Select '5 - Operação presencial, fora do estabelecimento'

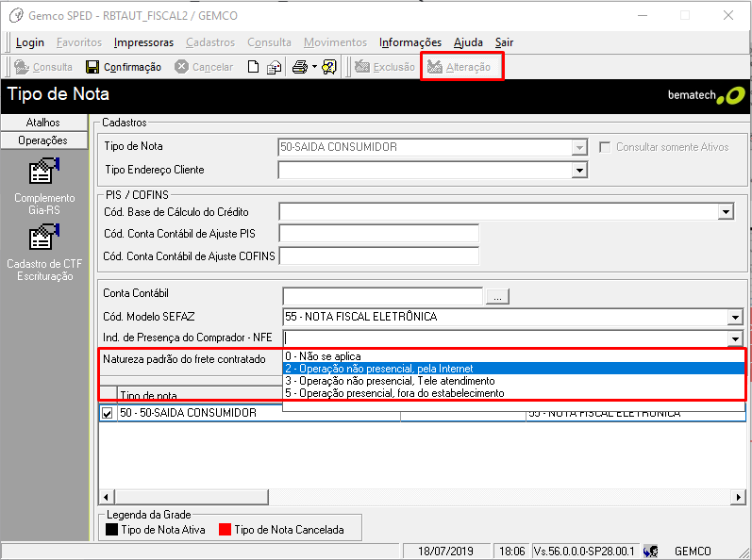point(513,393)
